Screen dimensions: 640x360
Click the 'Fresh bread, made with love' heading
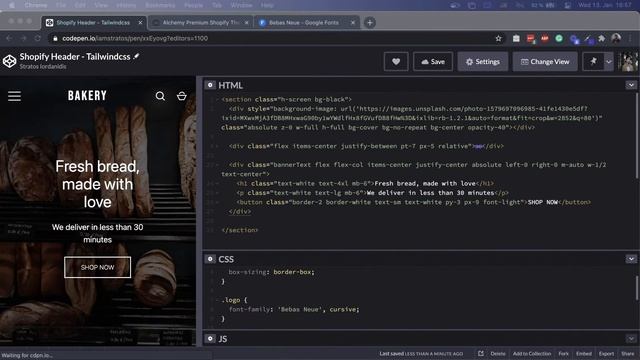[98, 184]
